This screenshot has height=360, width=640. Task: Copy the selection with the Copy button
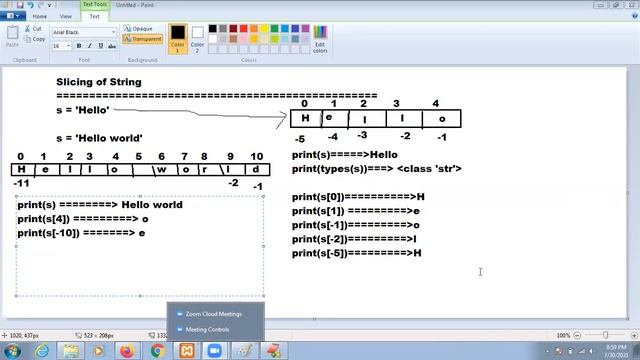[x=34, y=39]
